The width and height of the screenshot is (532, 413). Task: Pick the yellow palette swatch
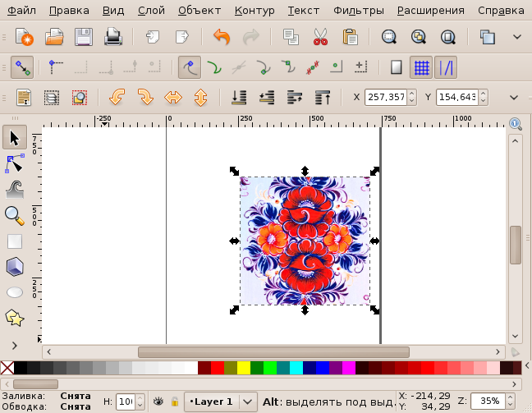coord(244,368)
